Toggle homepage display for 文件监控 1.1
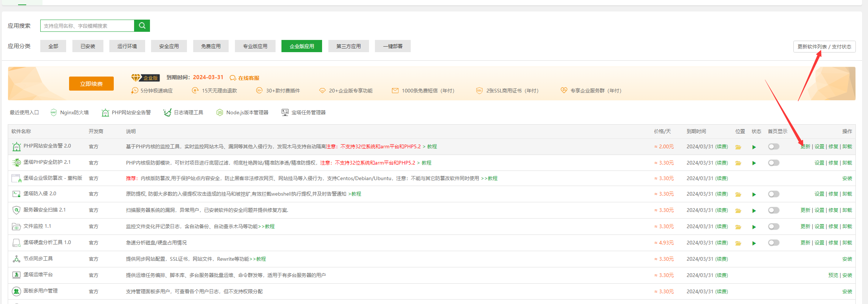 coord(773,226)
